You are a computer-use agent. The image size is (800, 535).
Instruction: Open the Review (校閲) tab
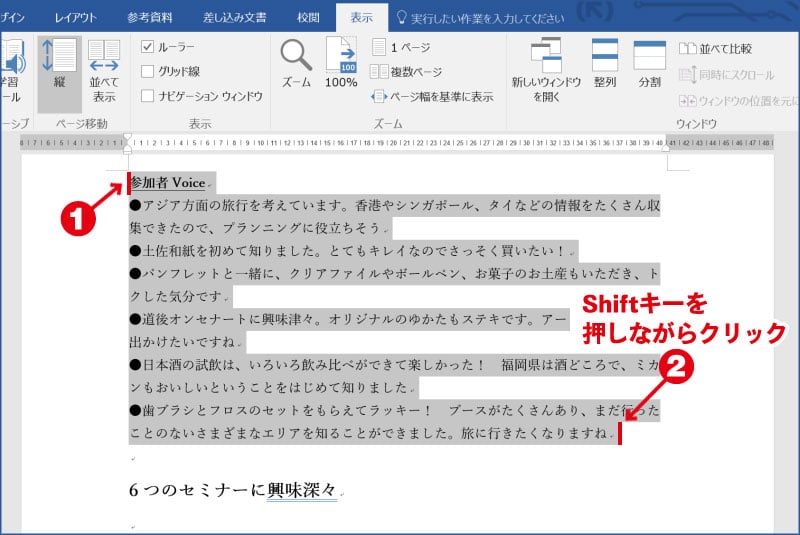coord(308,18)
